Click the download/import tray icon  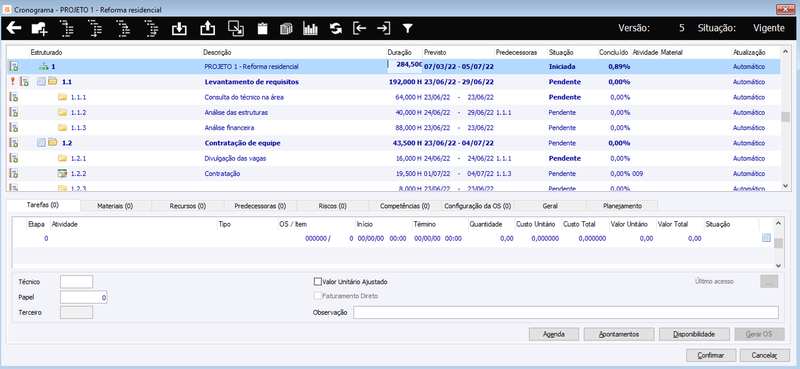click(179, 29)
